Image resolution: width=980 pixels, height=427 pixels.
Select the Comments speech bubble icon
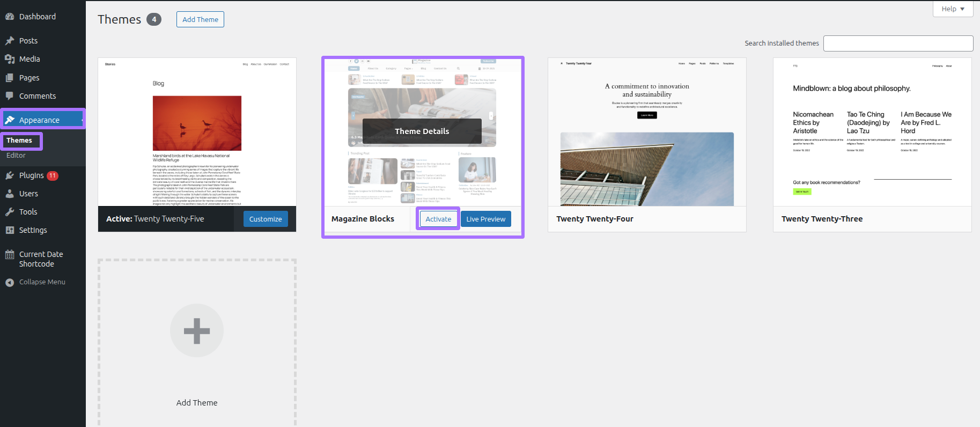[x=10, y=96]
